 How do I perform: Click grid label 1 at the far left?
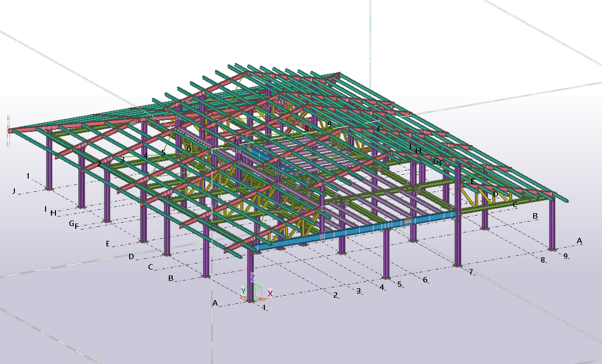coord(28,176)
